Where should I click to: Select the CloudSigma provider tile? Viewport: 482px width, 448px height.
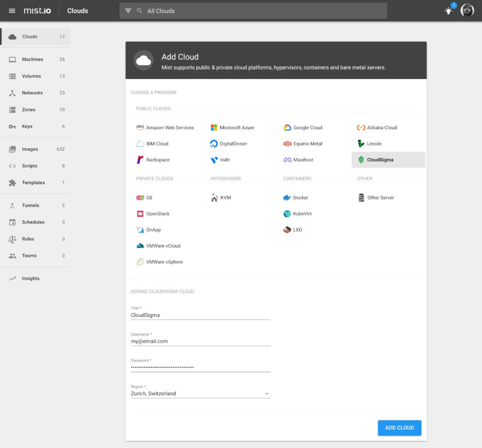pyautogui.click(x=388, y=160)
